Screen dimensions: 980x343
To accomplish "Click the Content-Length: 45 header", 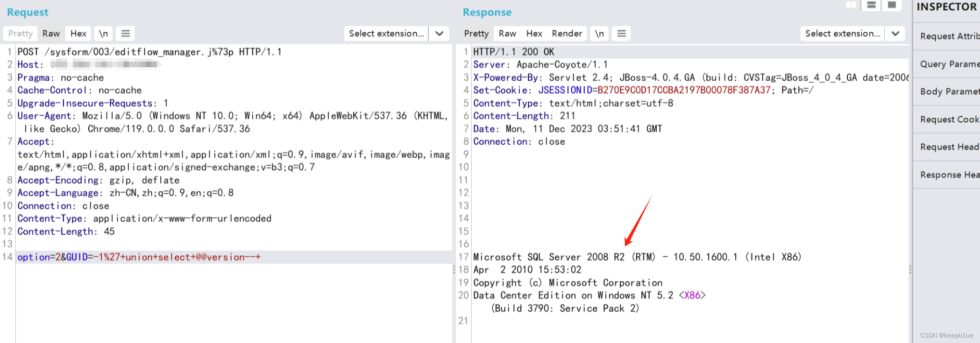I will pos(66,231).
